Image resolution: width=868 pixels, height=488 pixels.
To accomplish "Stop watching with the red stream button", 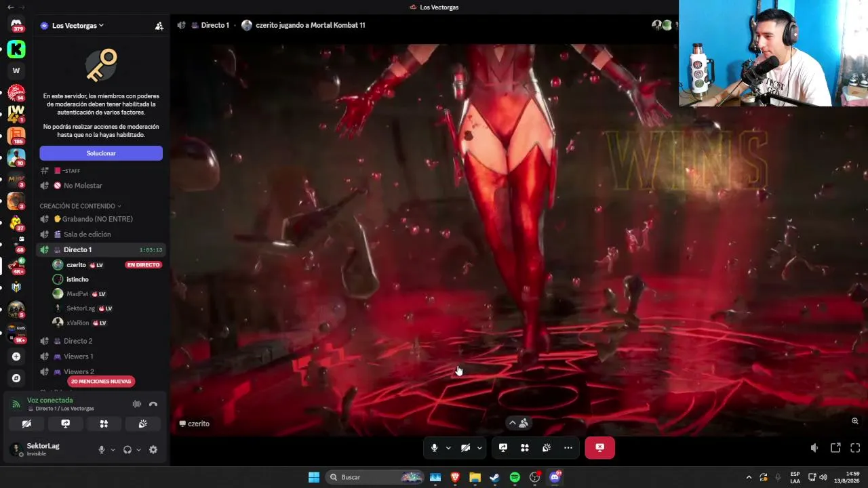I will coord(599,448).
